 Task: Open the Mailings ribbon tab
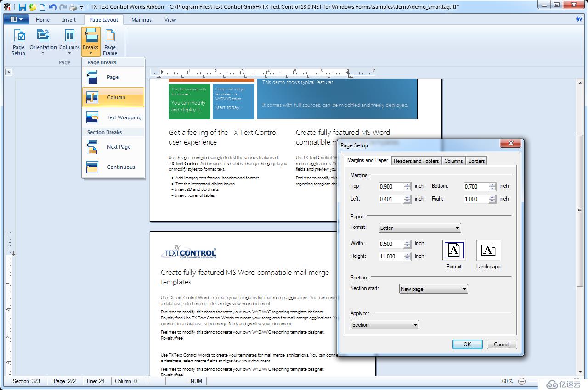click(x=141, y=20)
